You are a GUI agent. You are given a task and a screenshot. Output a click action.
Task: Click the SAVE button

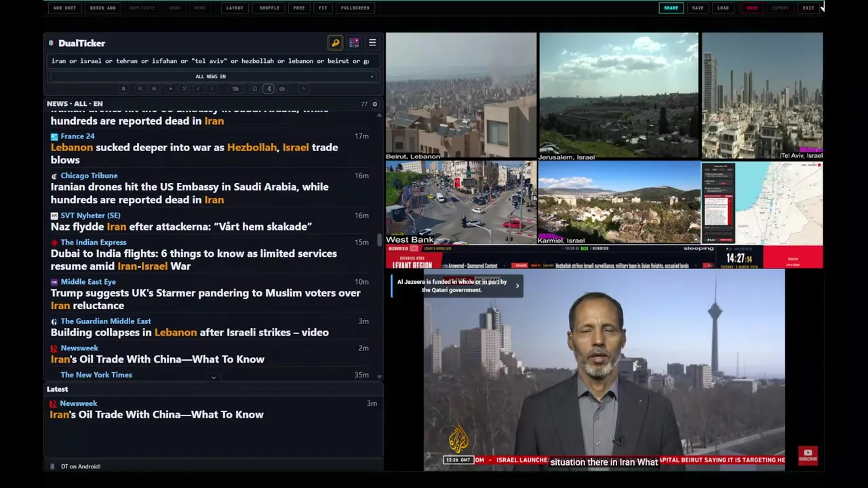(698, 8)
